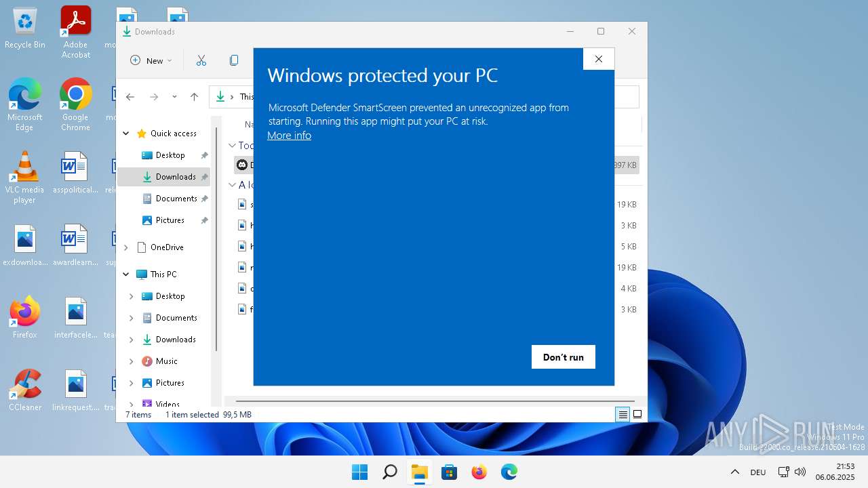Expand Desktop under This PC
The height and width of the screenshot is (488, 868).
pos(132,296)
